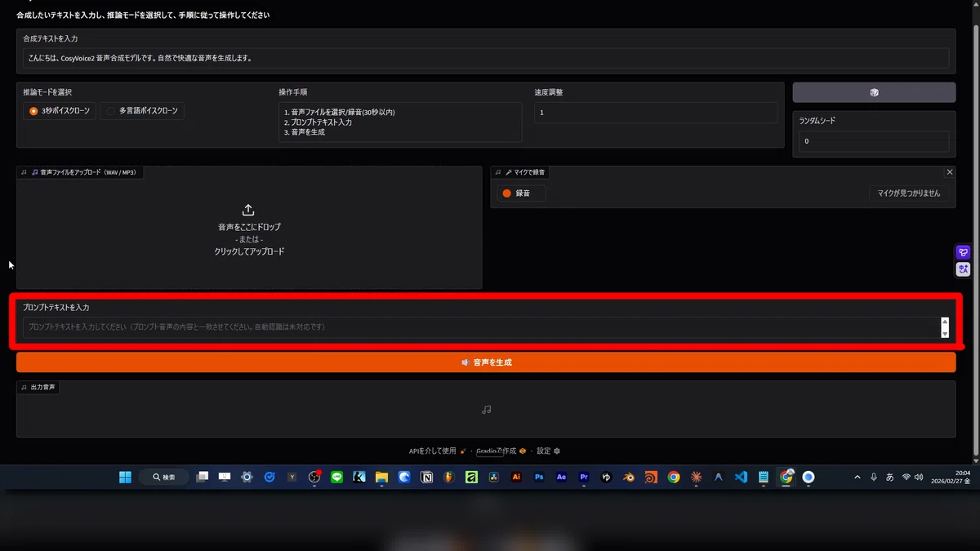Click the 推論モードを選択 label
The width and height of the screenshot is (980, 551).
pyautogui.click(x=47, y=92)
